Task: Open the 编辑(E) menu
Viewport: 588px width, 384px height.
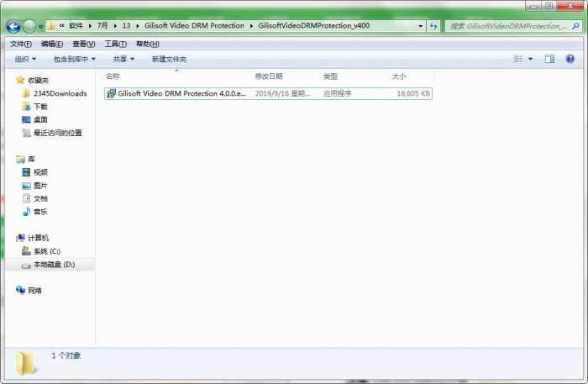Action: pos(52,44)
